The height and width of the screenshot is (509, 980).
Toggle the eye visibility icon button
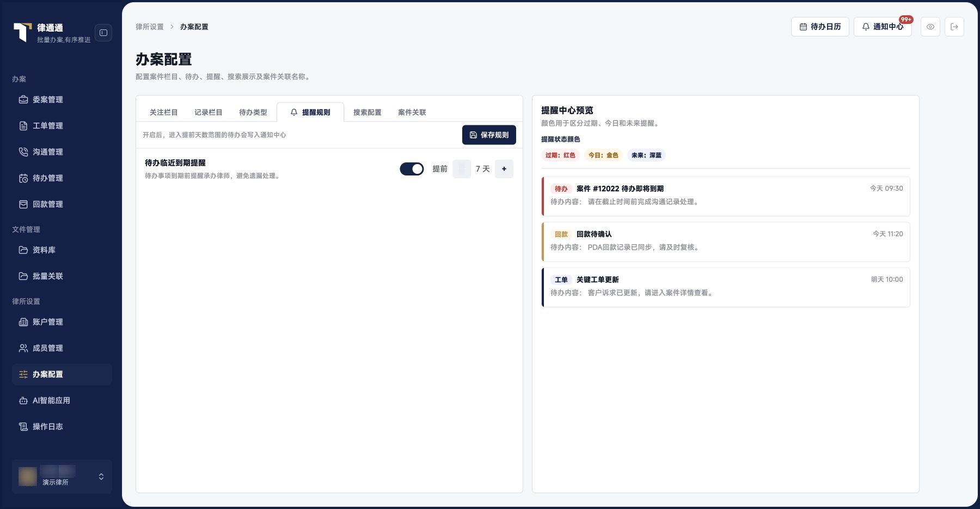pos(930,27)
